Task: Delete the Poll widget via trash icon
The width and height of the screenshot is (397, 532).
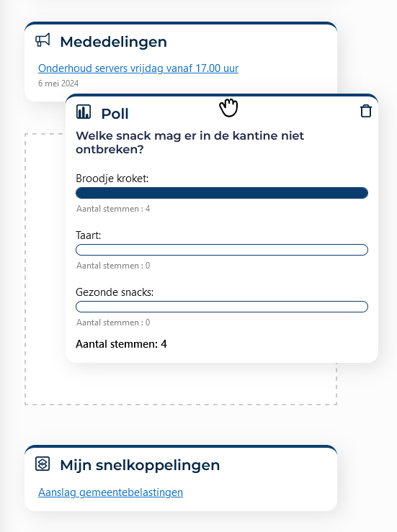Action: 366,112
